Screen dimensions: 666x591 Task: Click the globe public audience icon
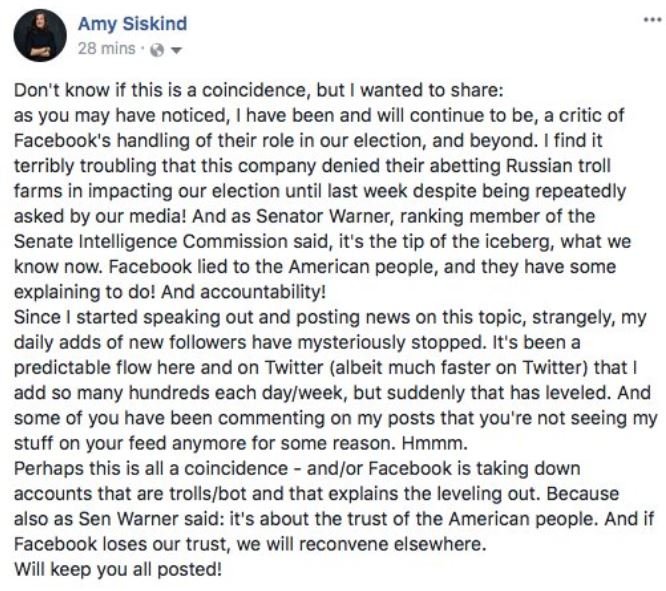click(x=157, y=51)
